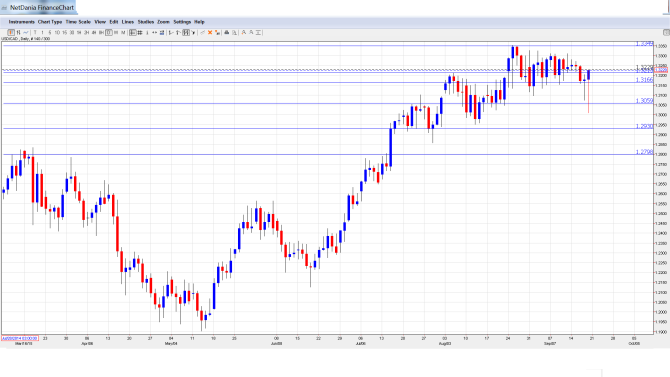Click the zoom-out person icon

click(251, 32)
